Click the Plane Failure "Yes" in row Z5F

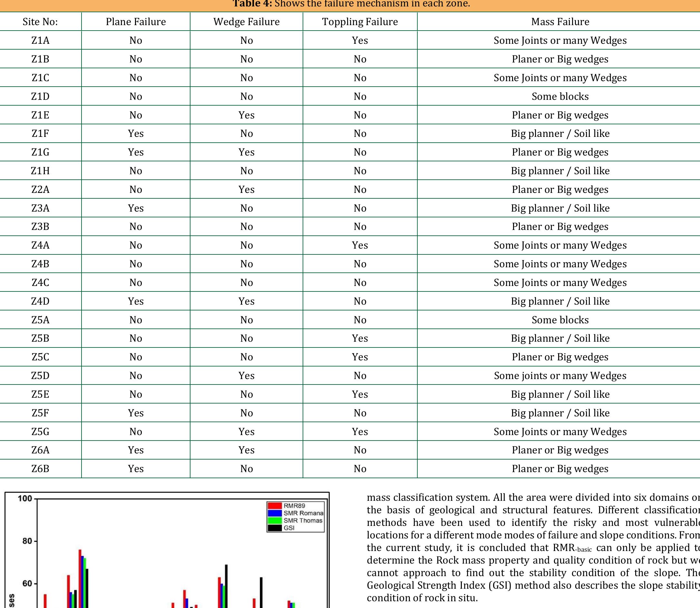coord(136,413)
